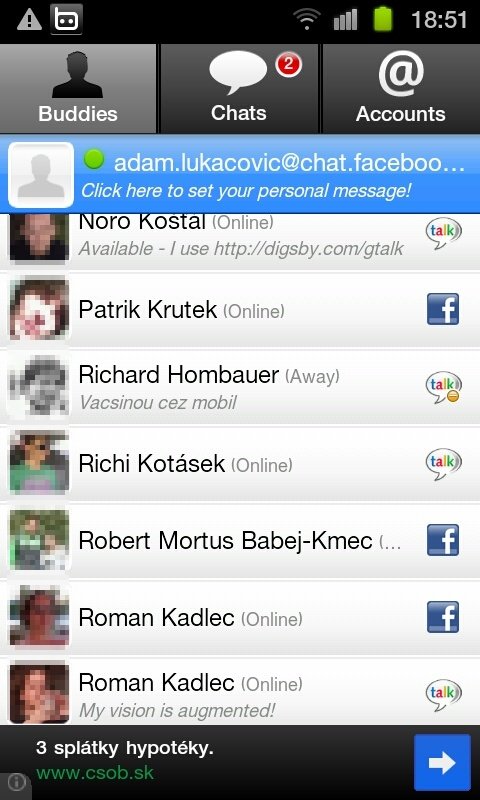
Task: Open chat with Richi Kotásek
Action: [x=240, y=464]
